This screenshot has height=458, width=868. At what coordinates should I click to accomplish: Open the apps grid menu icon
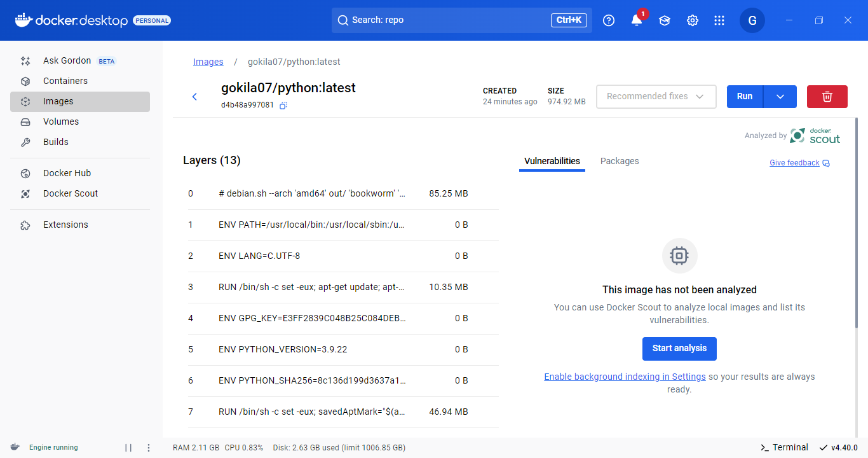point(719,20)
